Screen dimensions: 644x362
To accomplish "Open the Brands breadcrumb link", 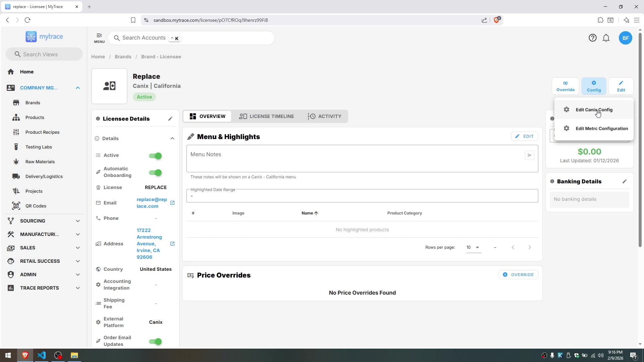I will [x=123, y=57].
